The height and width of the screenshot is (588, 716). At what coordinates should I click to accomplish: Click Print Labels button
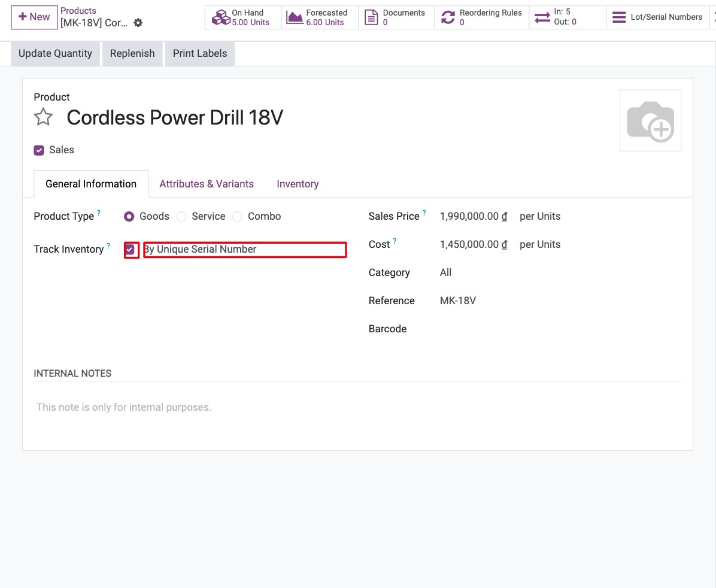coord(200,53)
